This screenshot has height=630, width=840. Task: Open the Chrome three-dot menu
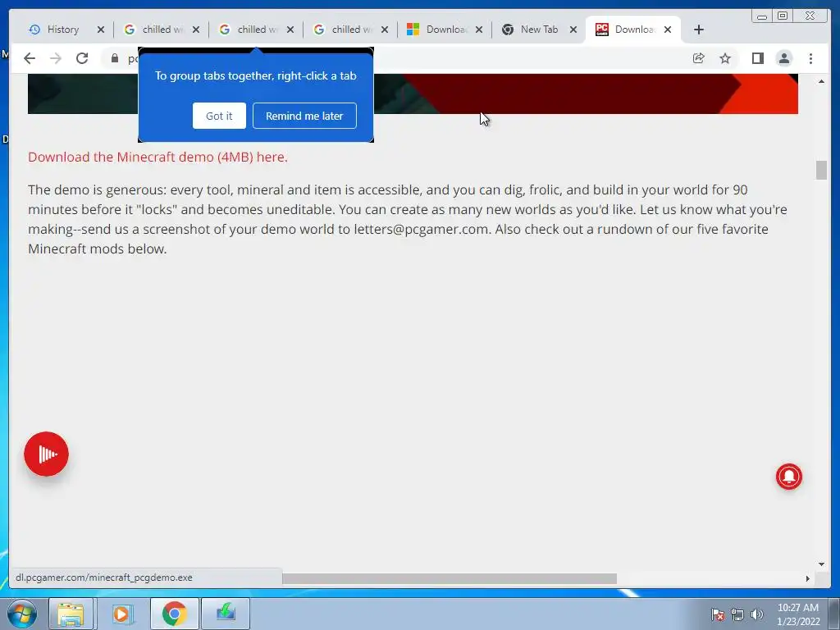pyautogui.click(x=810, y=58)
